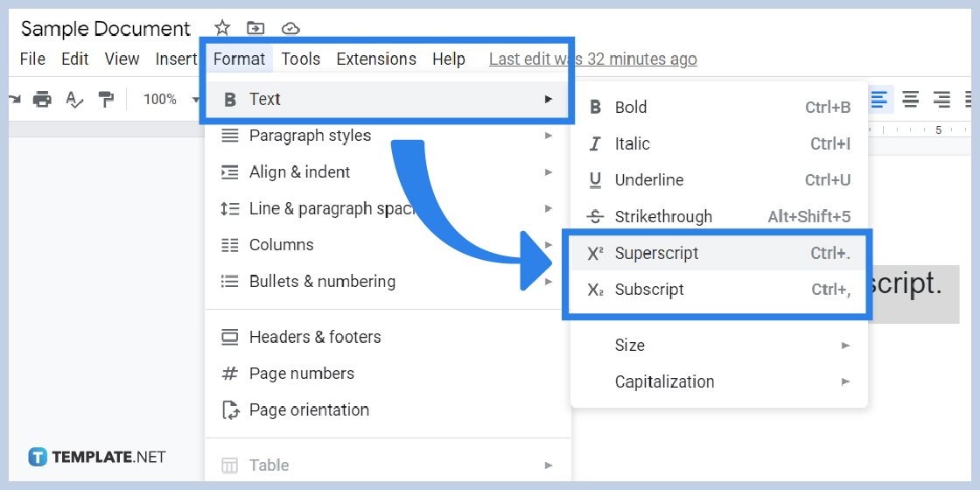Expand the Text submenu entry
Viewport: 980px width, 490px height.
pyautogui.click(x=388, y=99)
